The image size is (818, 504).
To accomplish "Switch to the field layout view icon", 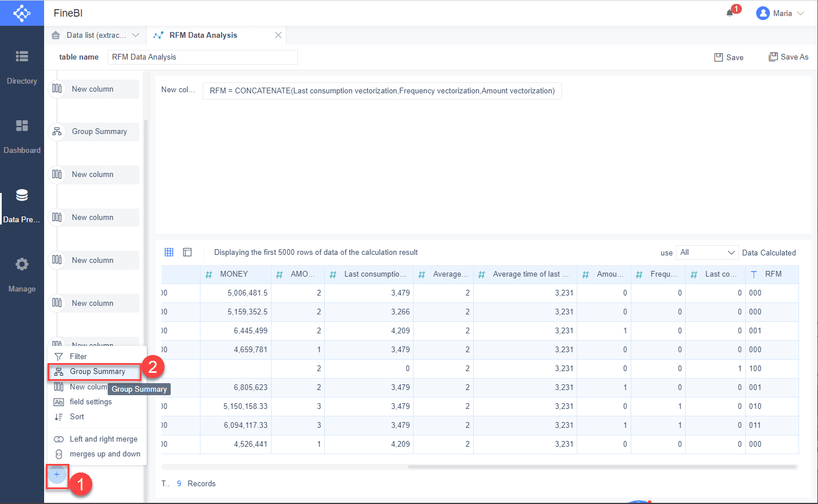I will tap(187, 252).
